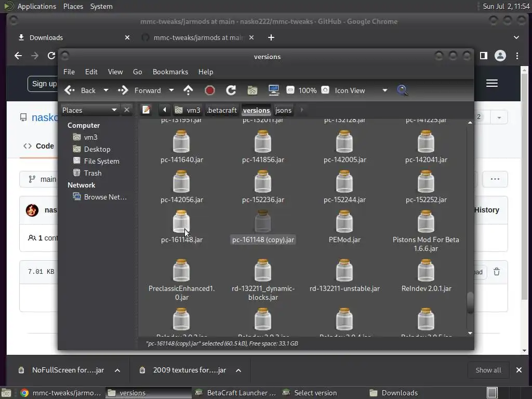Image resolution: width=532 pixels, height=399 pixels.
Task: Switch to BetaCraft Launcher taskbar window
Action: point(236,393)
